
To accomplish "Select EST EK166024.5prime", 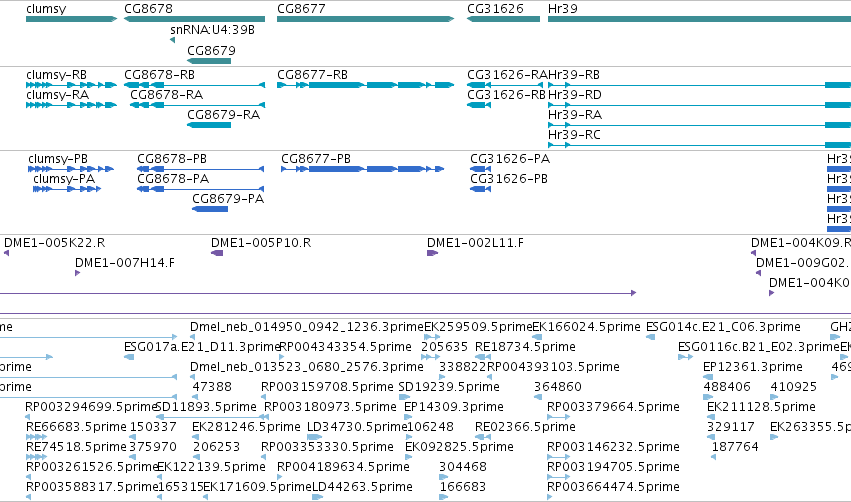I will [586, 327].
